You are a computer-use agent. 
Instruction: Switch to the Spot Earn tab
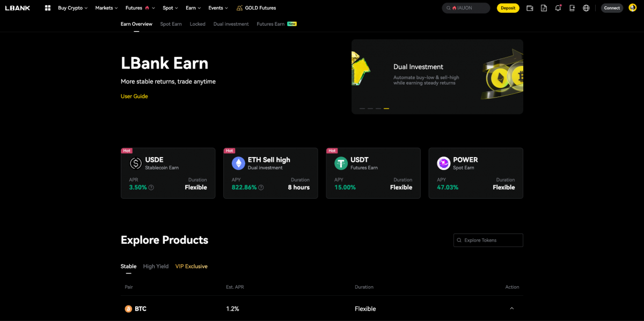(x=171, y=24)
